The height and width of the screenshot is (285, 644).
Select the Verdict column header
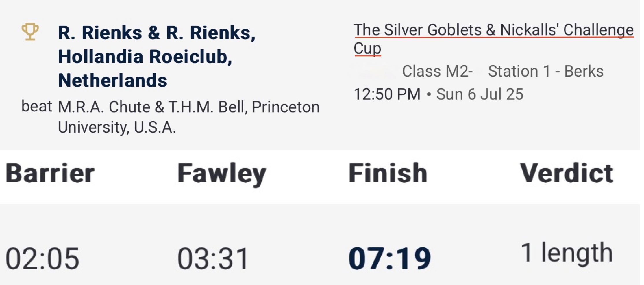click(x=566, y=173)
